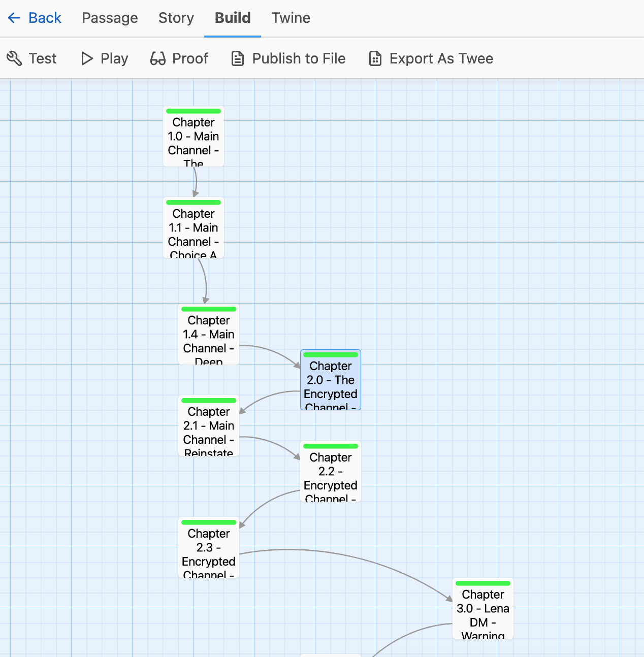
Task: Click Publish to File
Action: pos(299,58)
